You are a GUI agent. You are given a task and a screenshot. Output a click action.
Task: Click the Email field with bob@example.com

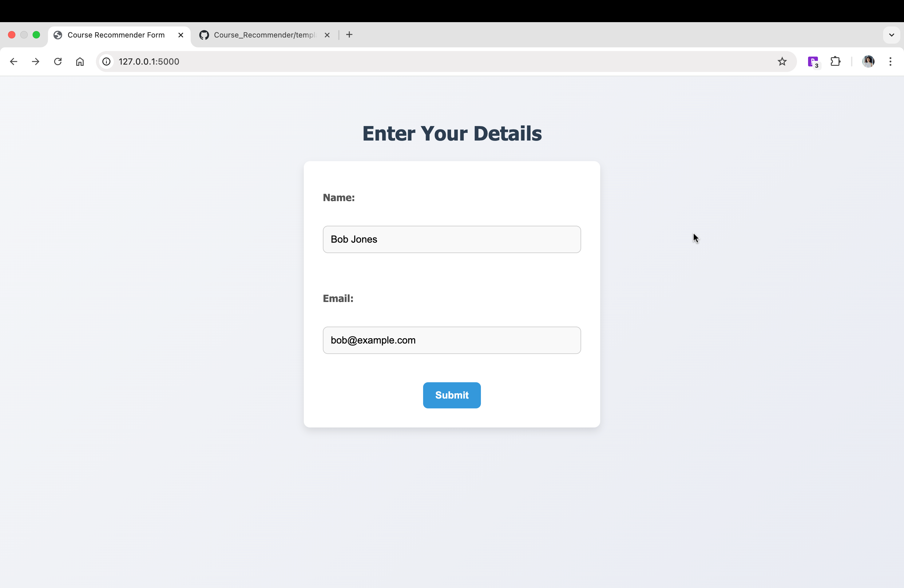pos(452,340)
